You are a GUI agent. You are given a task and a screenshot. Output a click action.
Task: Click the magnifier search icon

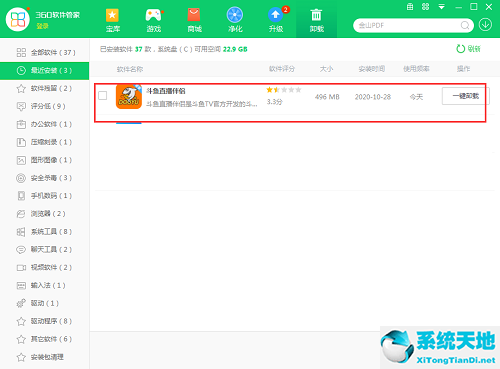pos(465,25)
